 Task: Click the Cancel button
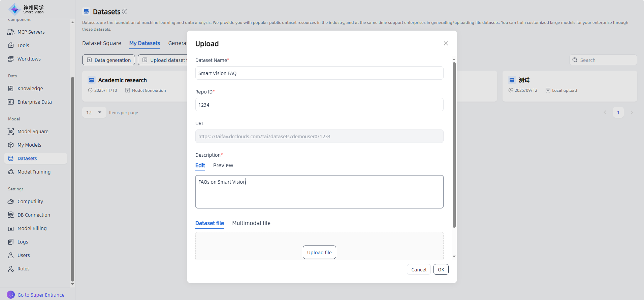point(419,270)
